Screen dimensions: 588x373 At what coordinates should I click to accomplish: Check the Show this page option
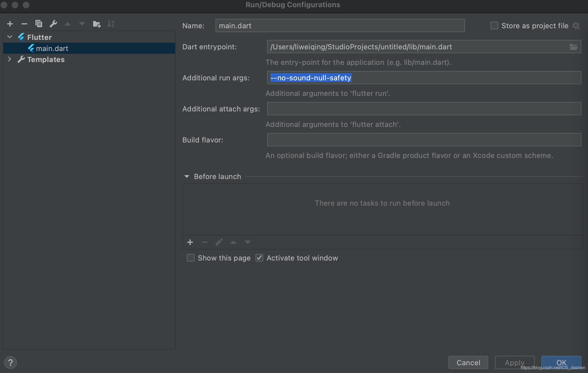191,258
